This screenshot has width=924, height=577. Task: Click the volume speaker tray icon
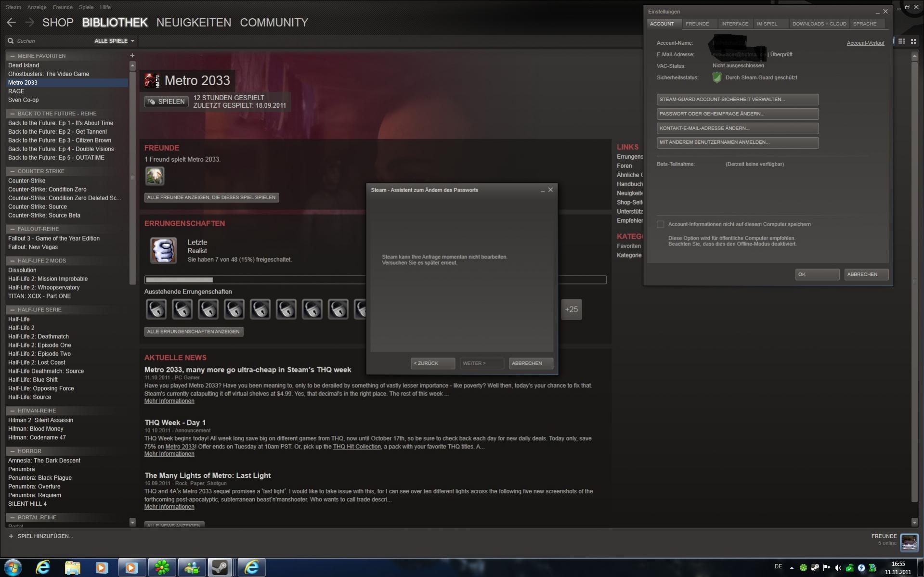coord(838,568)
